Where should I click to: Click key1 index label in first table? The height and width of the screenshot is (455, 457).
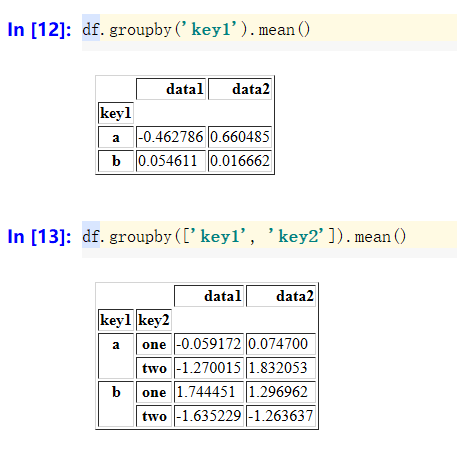116,113
